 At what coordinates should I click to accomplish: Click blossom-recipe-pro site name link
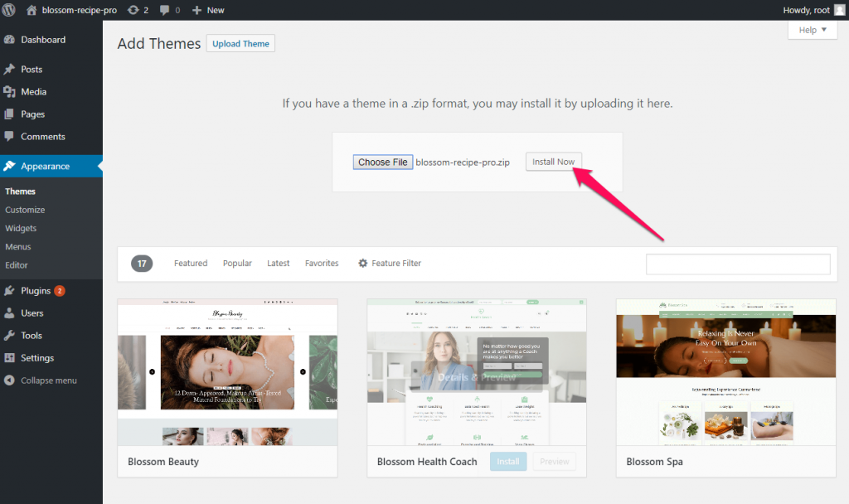pos(80,10)
